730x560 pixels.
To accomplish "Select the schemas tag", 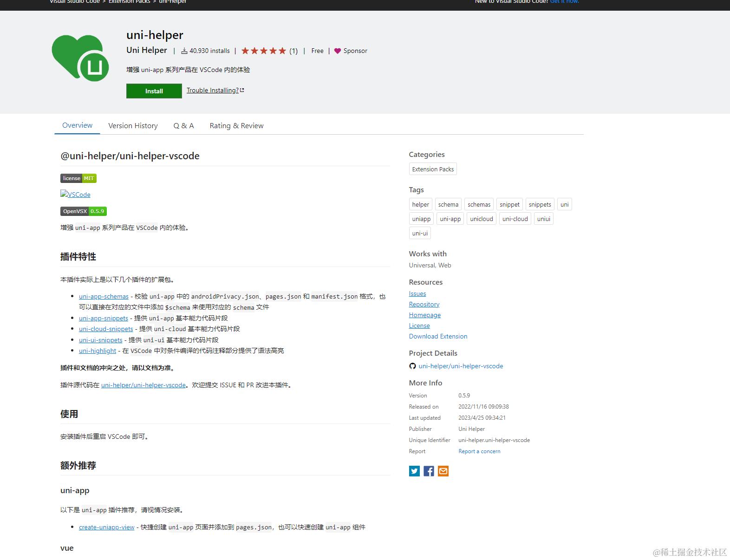I will [x=479, y=204].
